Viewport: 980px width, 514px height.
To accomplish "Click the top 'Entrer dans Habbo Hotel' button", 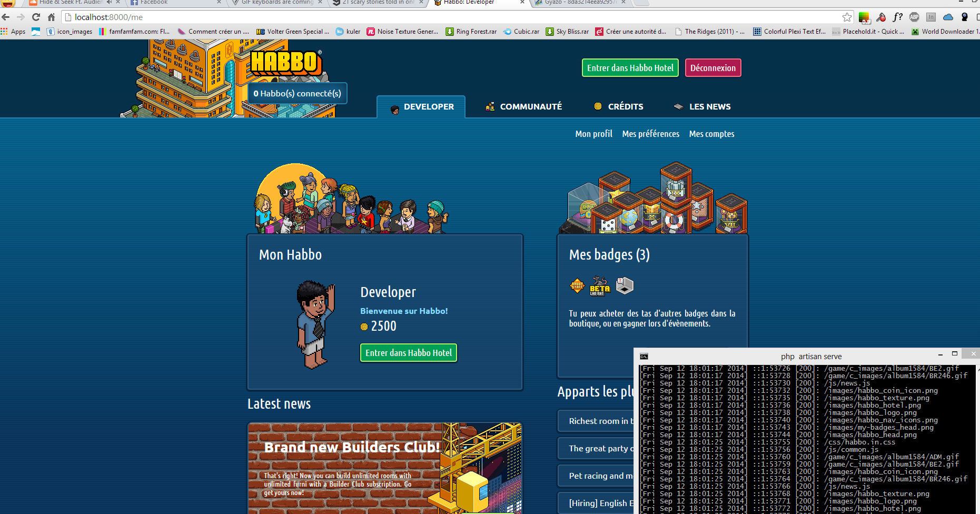I will click(630, 68).
